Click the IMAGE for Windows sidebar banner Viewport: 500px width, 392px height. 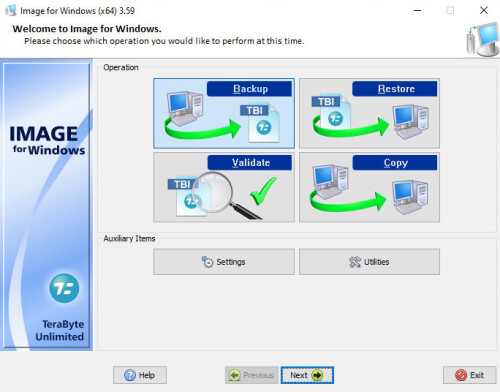point(47,205)
